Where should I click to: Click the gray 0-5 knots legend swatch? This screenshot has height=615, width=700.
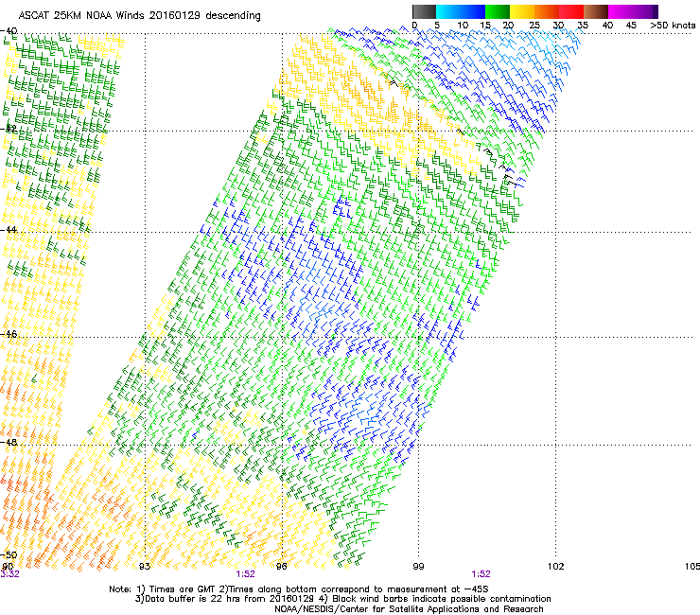(424, 11)
